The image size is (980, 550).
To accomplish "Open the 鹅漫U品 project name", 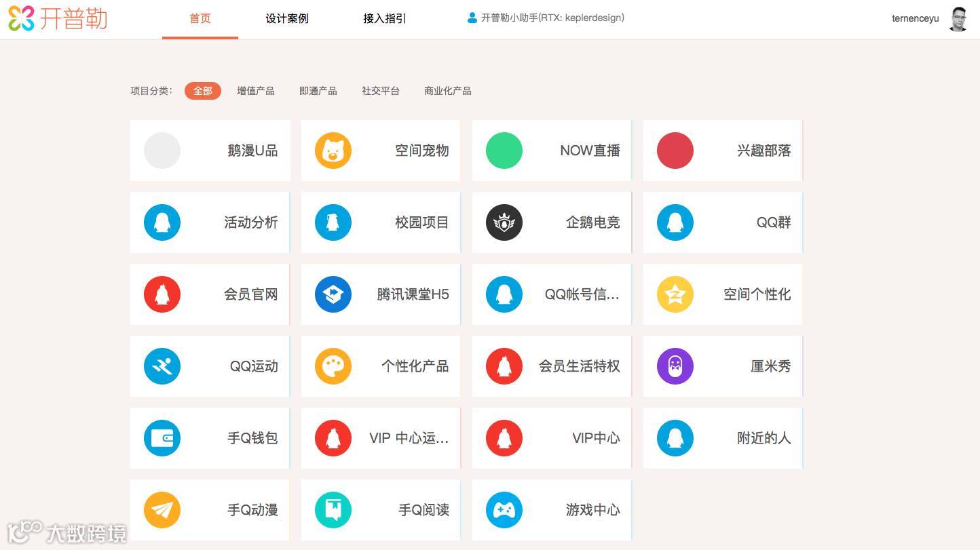I will click(252, 151).
